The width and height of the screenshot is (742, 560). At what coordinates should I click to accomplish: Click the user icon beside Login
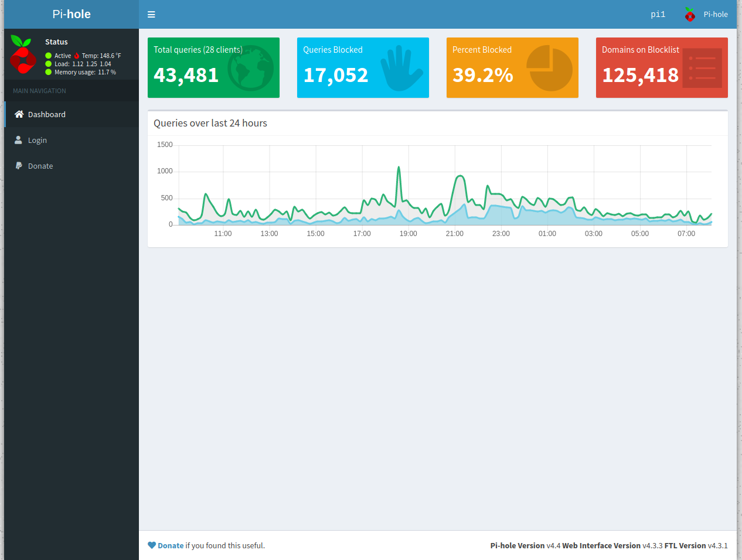click(19, 140)
